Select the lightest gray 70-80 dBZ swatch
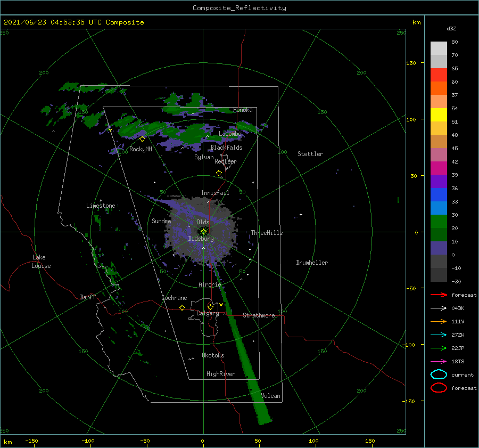The width and height of the screenshot is (479, 448). coord(439,48)
